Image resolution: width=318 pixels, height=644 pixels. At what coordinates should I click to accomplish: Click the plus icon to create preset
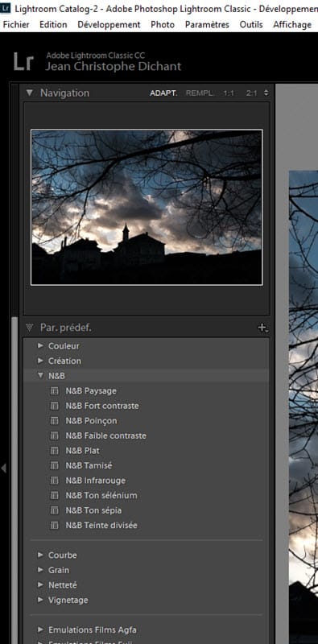(262, 328)
